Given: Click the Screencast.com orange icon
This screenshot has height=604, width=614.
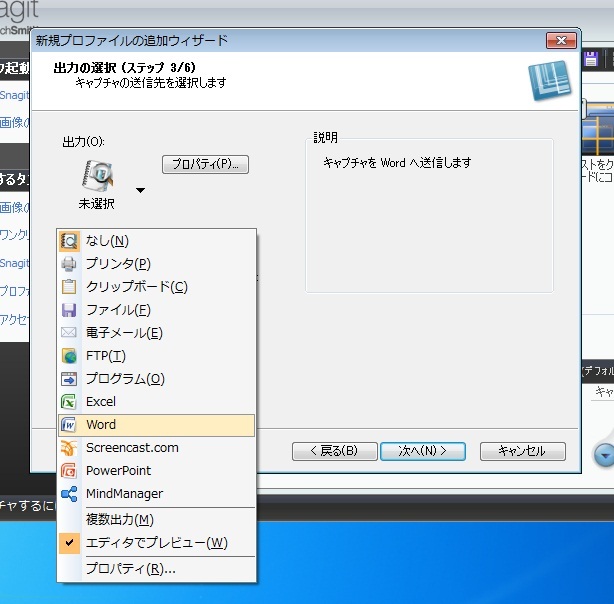Looking at the screenshot, I should (69, 448).
